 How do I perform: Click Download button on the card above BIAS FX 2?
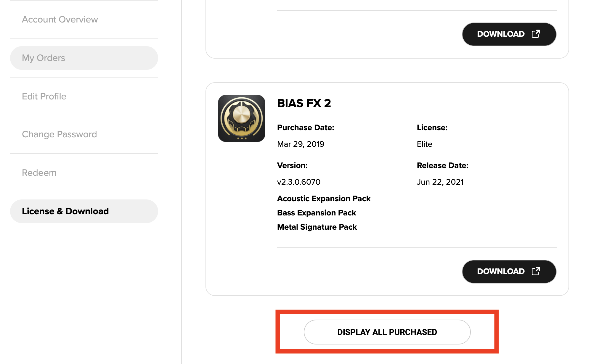509,34
